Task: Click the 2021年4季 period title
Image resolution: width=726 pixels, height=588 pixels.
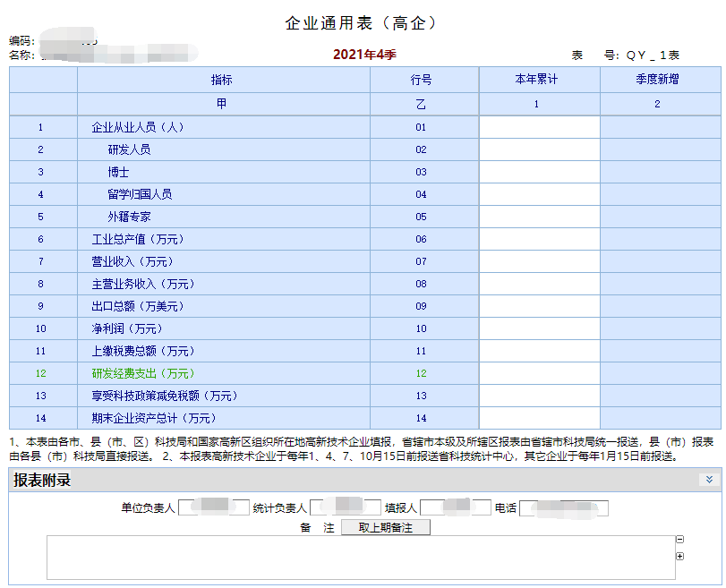Action: click(x=365, y=55)
